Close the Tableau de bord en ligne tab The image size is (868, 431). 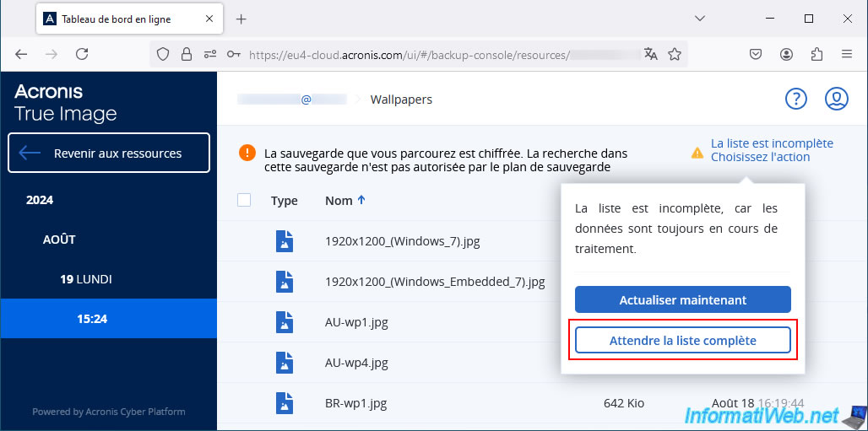[x=209, y=19]
